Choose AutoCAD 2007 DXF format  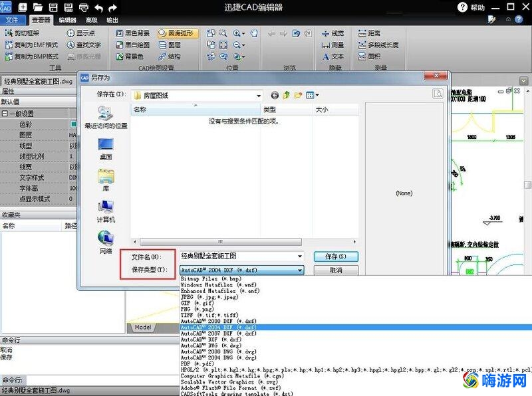(x=219, y=334)
